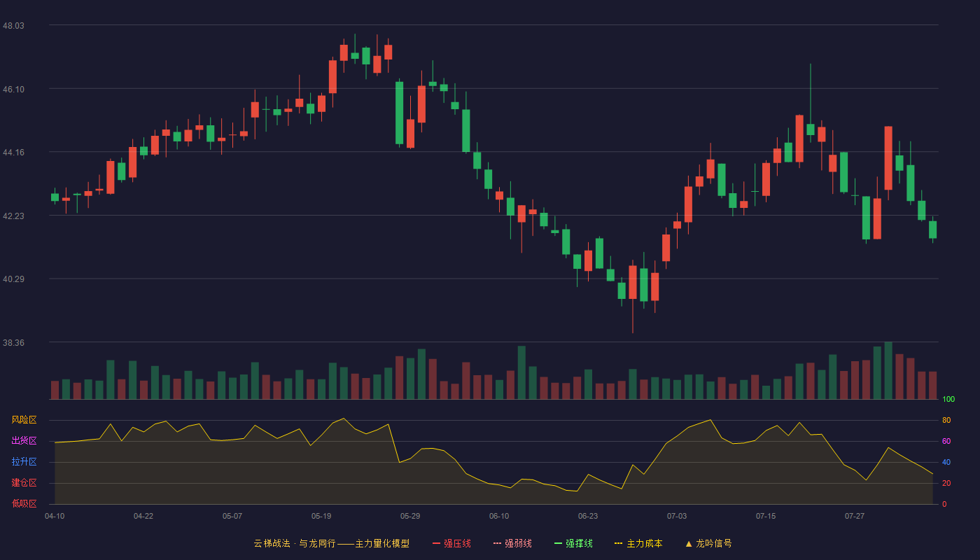The width and height of the screenshot is (980, 560).
Task: Click the '04-10' date axis label
Action: point(55,516)
